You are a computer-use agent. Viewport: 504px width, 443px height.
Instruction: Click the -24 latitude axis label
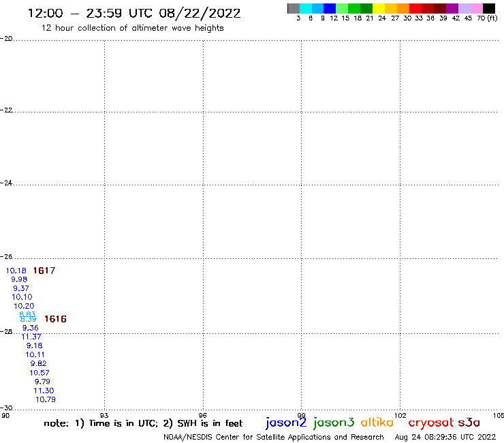pos(6,183)
